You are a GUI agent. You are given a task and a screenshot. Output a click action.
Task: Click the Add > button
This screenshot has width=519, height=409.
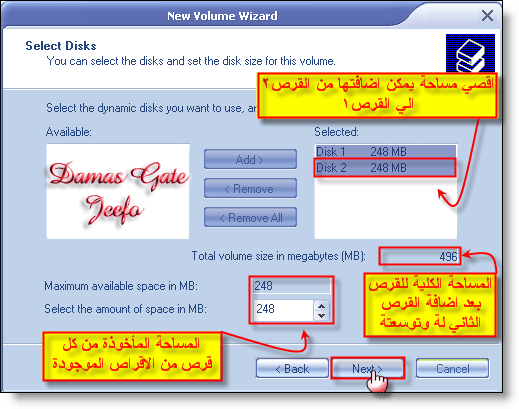click(250, 160)
